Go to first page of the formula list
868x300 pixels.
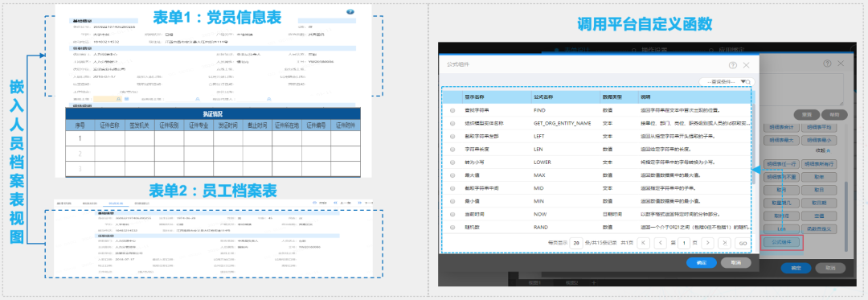pos(643,242)
